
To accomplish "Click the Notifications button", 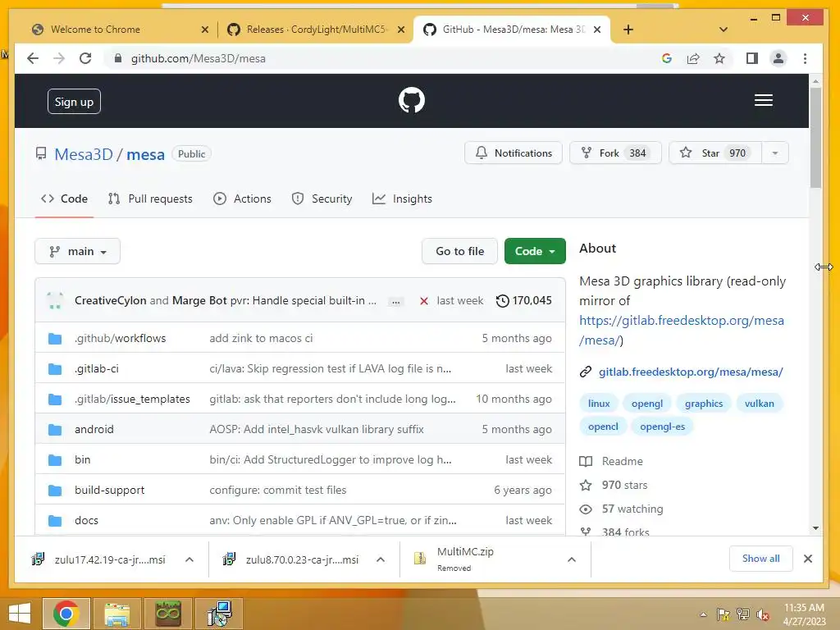I will point(514,153).
